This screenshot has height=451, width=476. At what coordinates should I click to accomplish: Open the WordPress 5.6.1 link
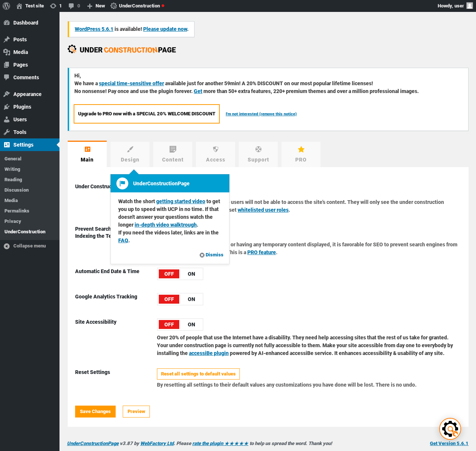pyautogui.click(x=94, y=29)
